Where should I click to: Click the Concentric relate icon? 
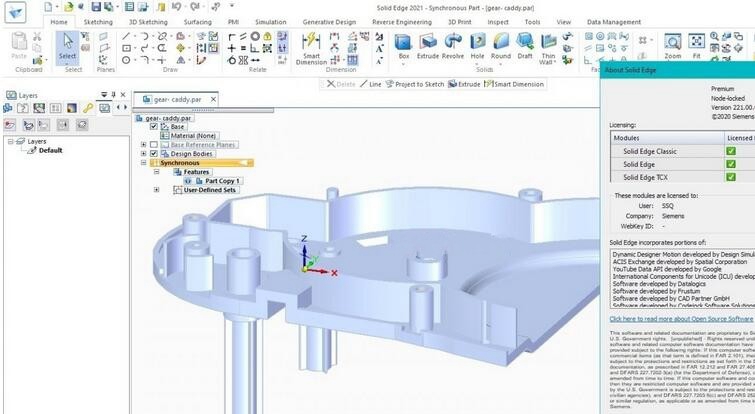tap(255, 36)
